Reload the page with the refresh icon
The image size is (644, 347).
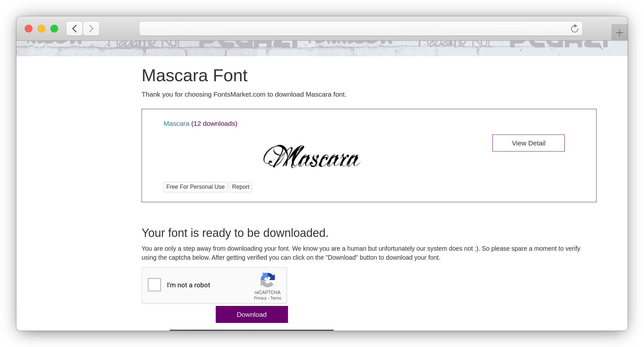[x=574, y=29]
